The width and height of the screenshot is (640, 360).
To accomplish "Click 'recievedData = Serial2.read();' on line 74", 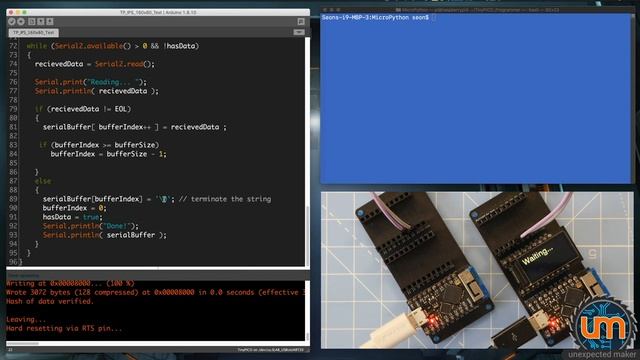I will coord(95,64).
